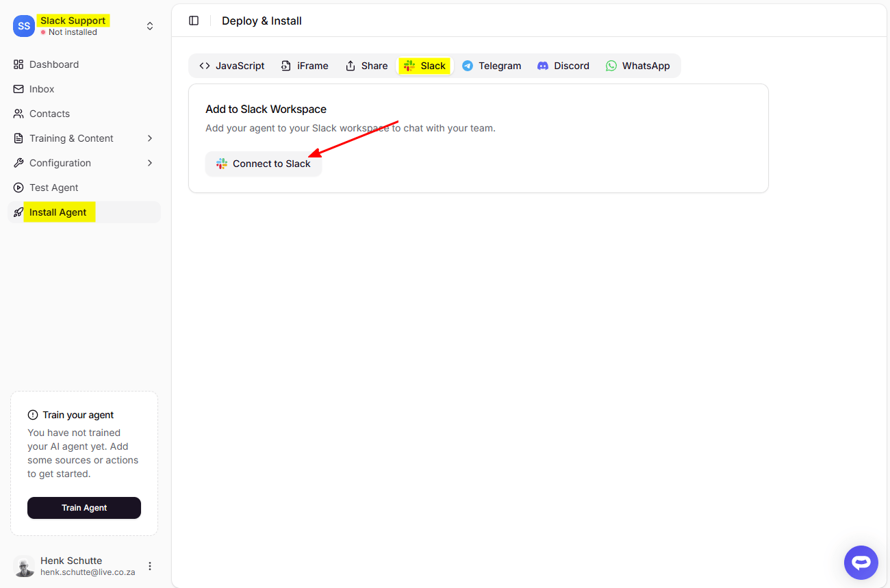
Task: Switch to the JavaScript tab
Action: pyautogui.click(x=232, y=66)
